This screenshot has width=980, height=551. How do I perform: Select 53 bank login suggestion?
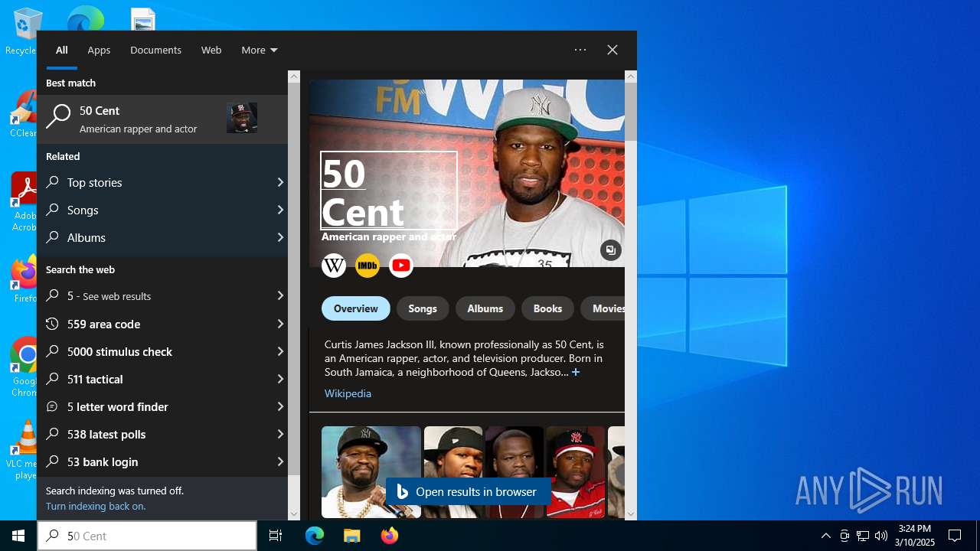pyautogui.click(x=162, y=461)
